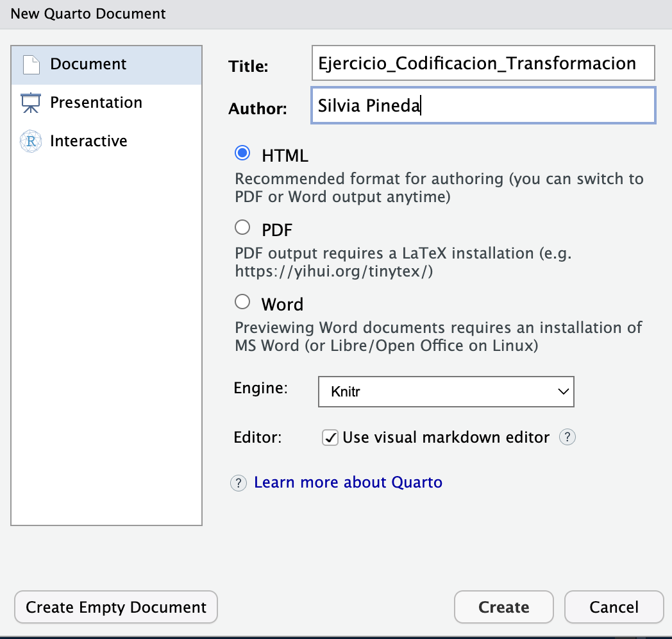Click into the Title text field
The image size is (672, 639).
482,64
